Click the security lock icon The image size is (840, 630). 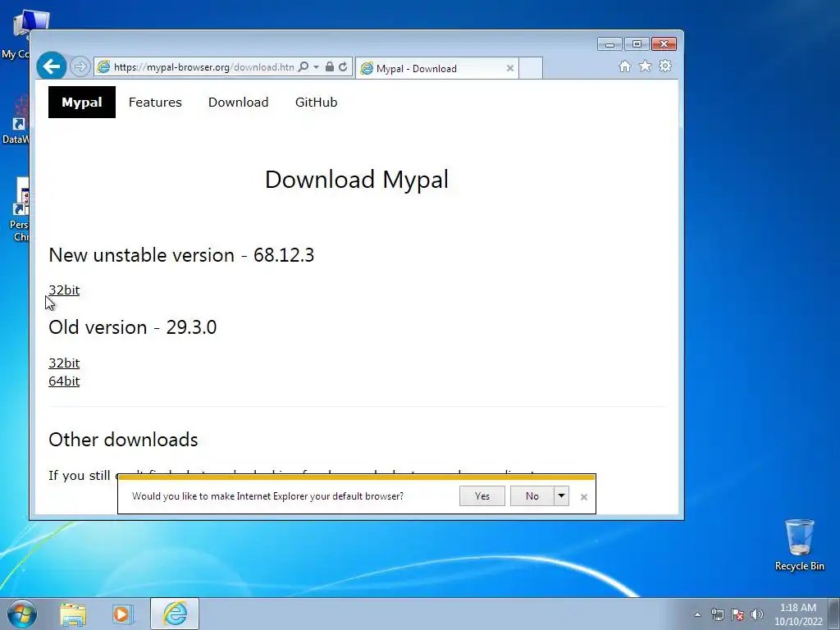330,67
